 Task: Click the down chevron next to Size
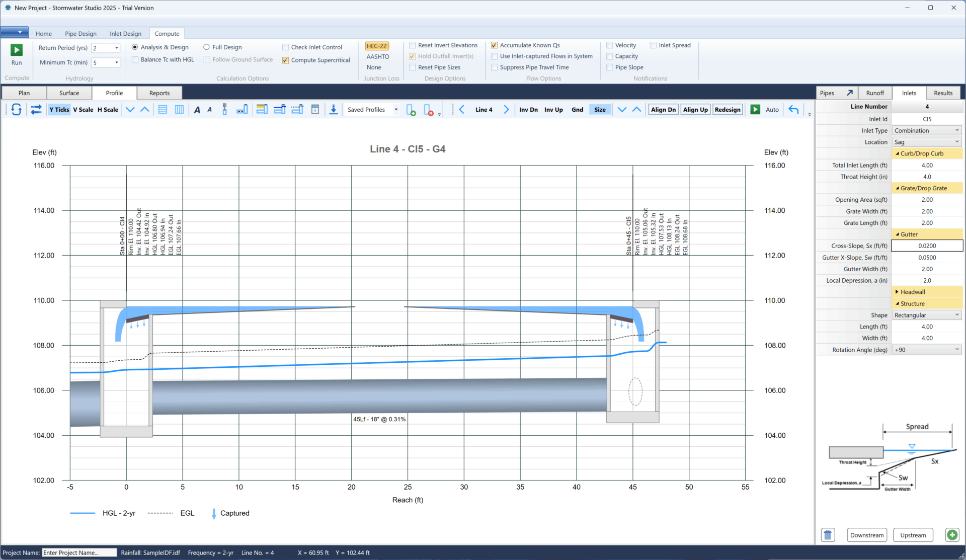(x=622, y=110)
